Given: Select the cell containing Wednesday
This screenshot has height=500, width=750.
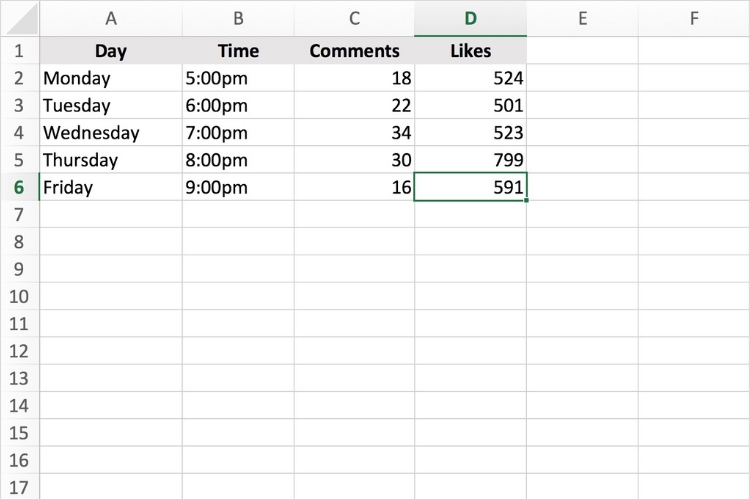Looking at the screenshot, I should tap(110, 133).
